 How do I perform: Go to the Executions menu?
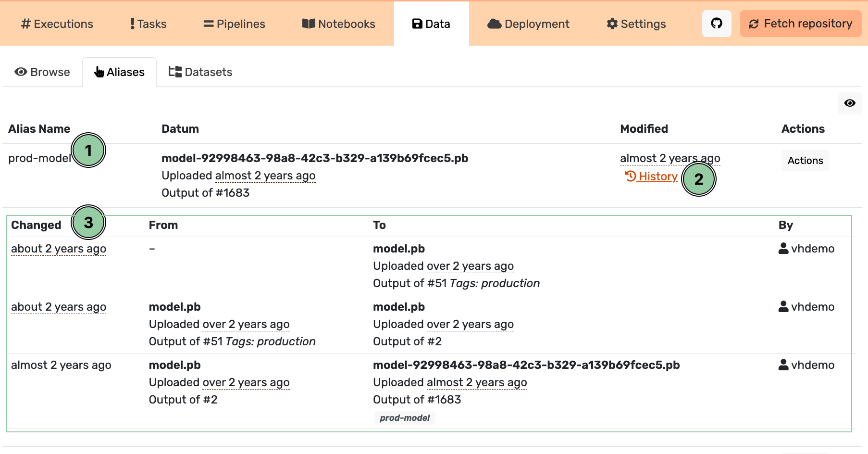click(x=57, y=24)
